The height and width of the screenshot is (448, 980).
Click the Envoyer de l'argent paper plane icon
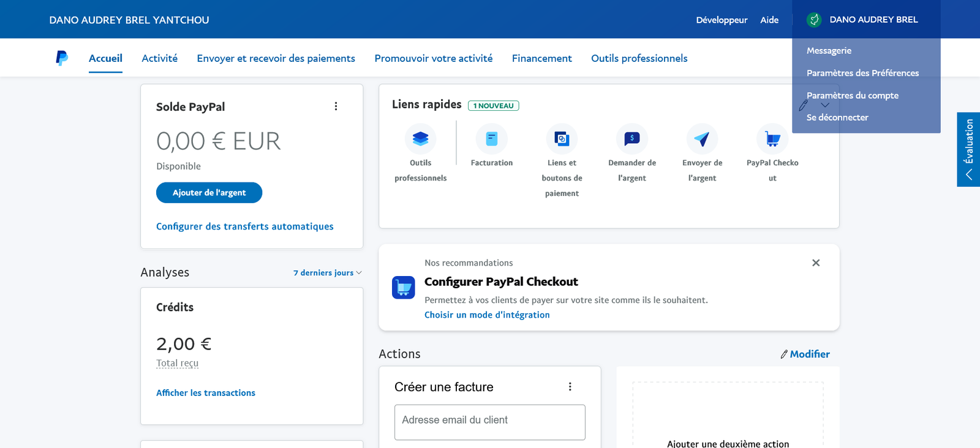click(x=702, y=139)
